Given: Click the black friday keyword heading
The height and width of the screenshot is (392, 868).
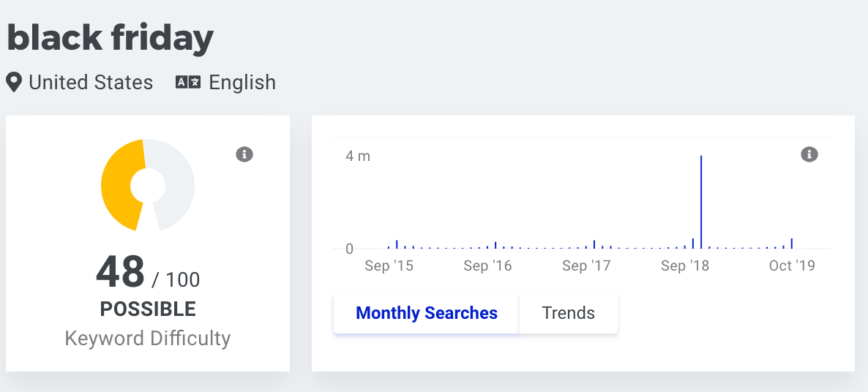Looking at the screenshot, I should [x=111, y=38].
